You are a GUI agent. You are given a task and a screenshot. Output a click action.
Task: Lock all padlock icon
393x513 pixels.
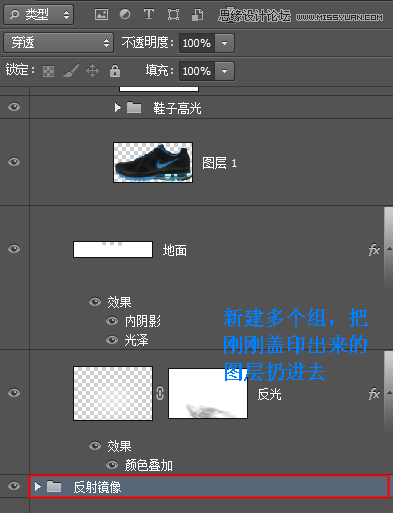tap(115, 71)
